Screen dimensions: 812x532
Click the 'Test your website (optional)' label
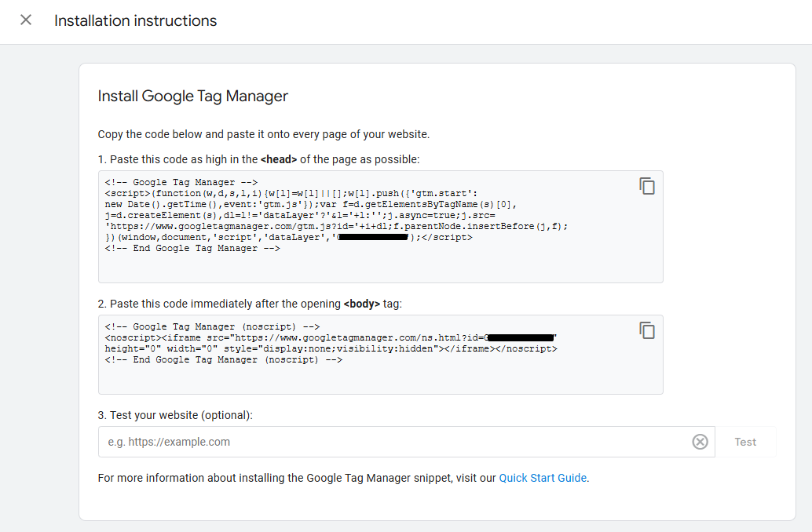(x=175, y=416)
